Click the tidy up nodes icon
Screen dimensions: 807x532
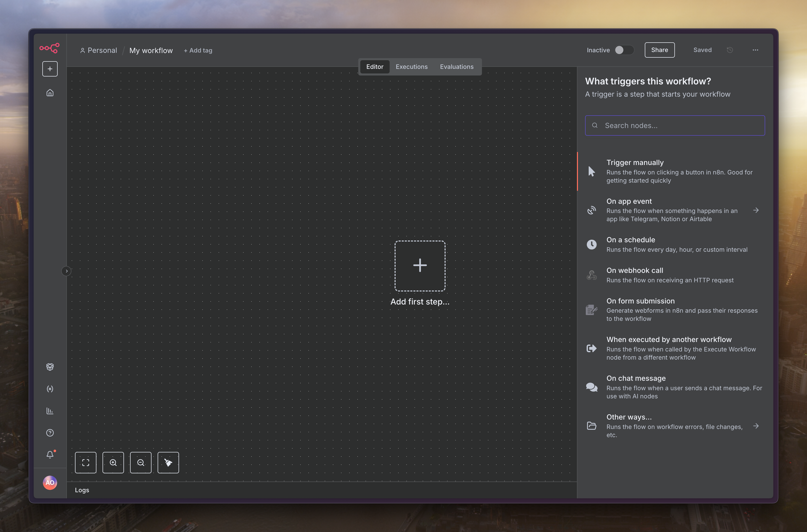pyautogui.click(x=168, y=462)
